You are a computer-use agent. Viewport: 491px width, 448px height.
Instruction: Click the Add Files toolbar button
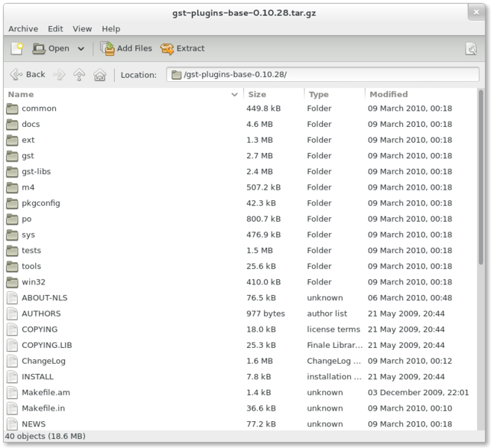click(x=126, y=49)
